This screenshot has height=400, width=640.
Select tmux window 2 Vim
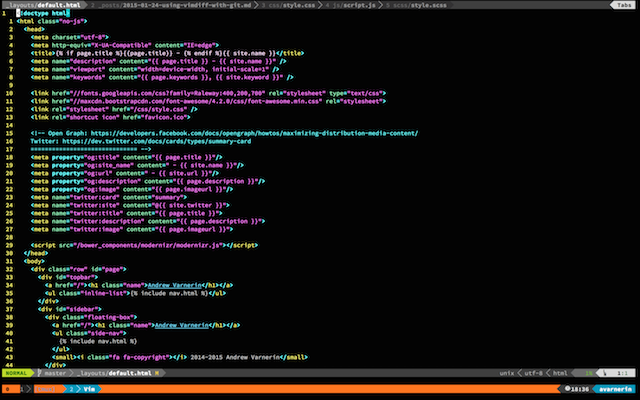(x=82, y=389)
